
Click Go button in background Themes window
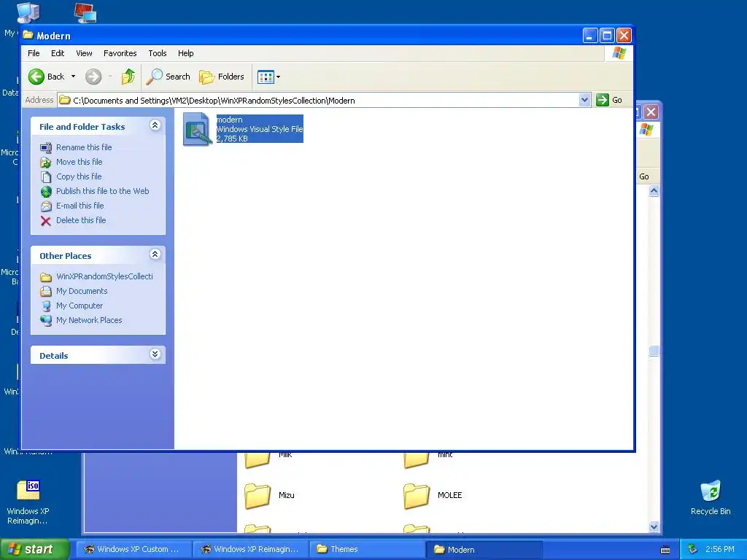tap(643, 176)
